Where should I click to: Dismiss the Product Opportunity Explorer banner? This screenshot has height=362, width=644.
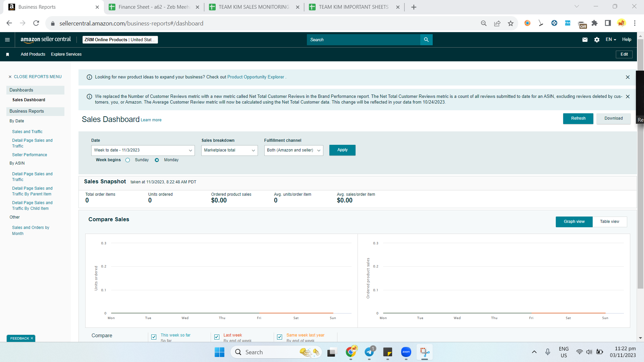coord(628,77)
